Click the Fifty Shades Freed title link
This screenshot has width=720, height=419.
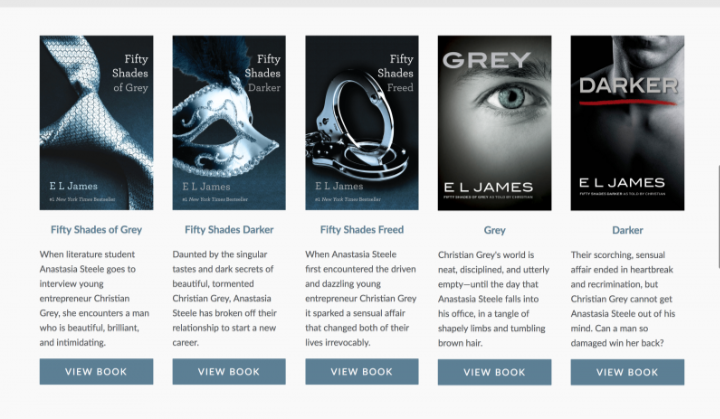pyautogui.click(x=362, y=230)
